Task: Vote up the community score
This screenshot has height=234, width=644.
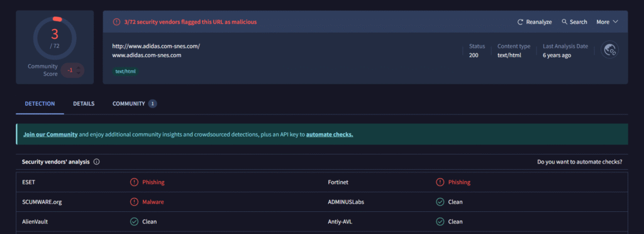Action: point(79,67)
